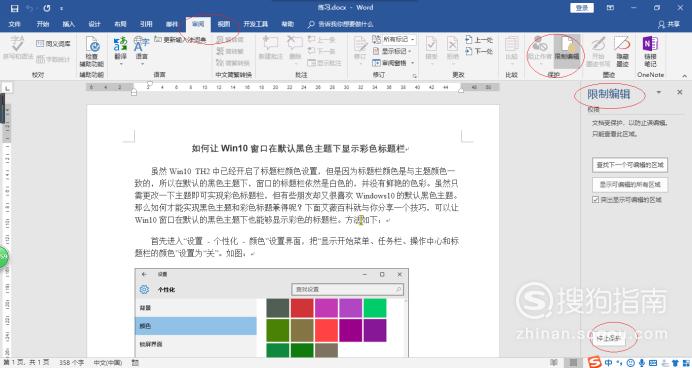Click the word count in the status bar
Viewport: 692px width, 368px height.
pos(71,363)
